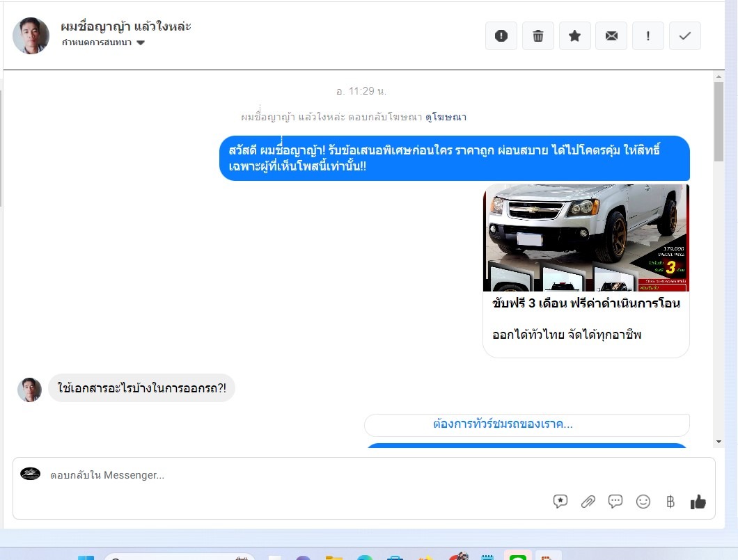Send a thumbs-up like

click(698, 502)
